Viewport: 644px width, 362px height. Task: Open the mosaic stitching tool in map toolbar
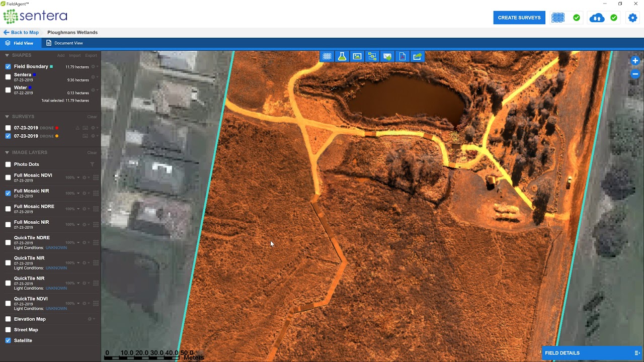click(x=327, y=57)
